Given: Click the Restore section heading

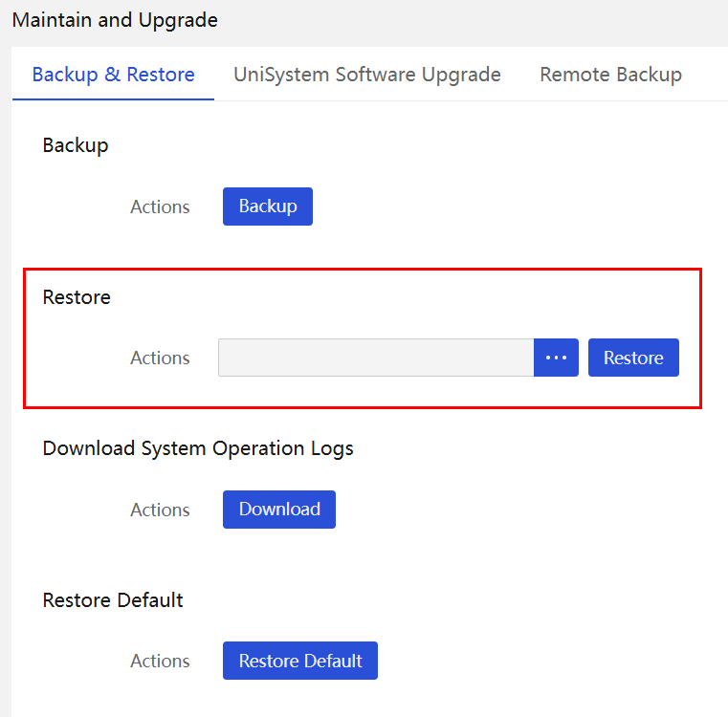Looking at the screenshot, I should (x=77, y=297).
